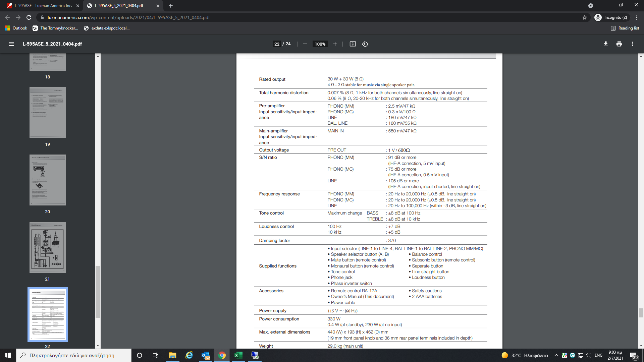Open the PDF viewer more actions menu
644x362 pixels.
pos(633,44)
